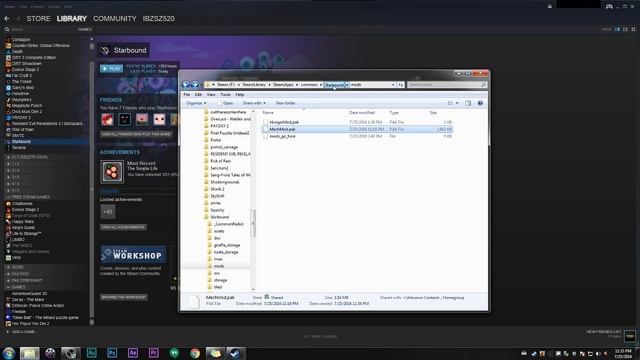640x360 pixels.
Task: Click the Explorer forward arrow
Action: tap(195, 84)
